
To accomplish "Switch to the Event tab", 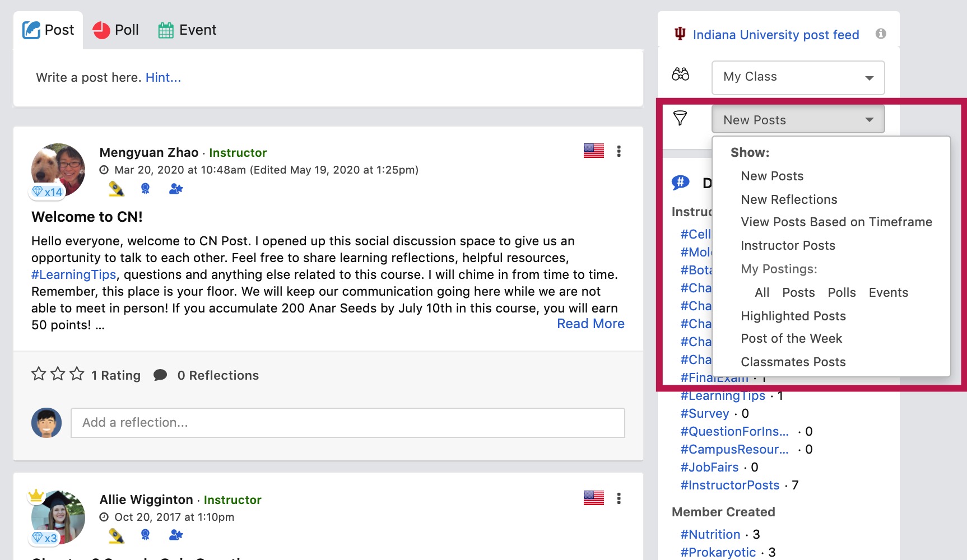I will (187, 30).
